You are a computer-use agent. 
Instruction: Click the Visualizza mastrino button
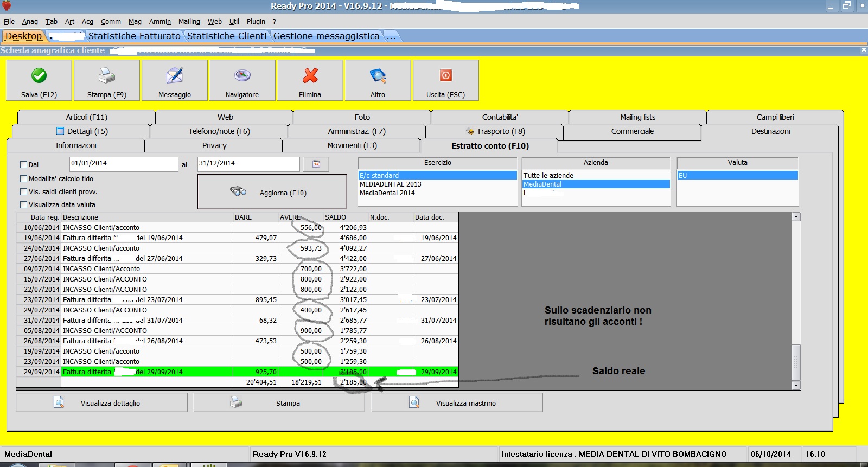[x=457, y=402]
